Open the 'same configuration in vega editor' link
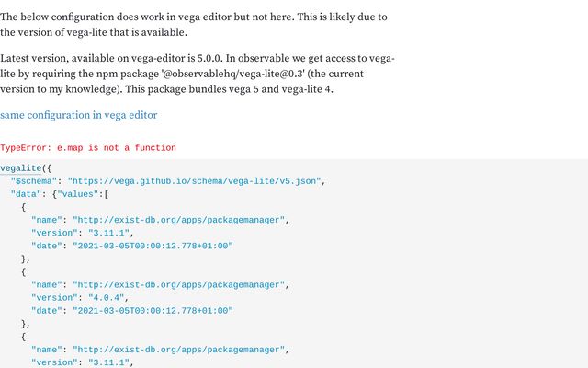 tap(78, 115)
